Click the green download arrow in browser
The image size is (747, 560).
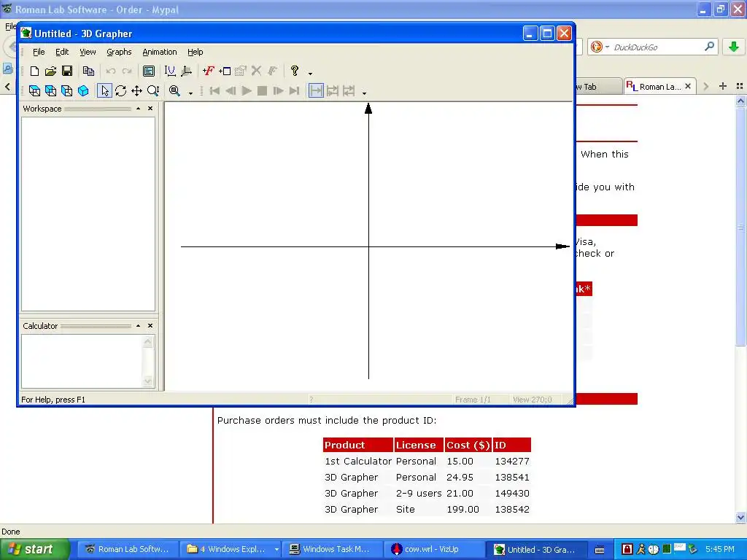coord(734,47)
